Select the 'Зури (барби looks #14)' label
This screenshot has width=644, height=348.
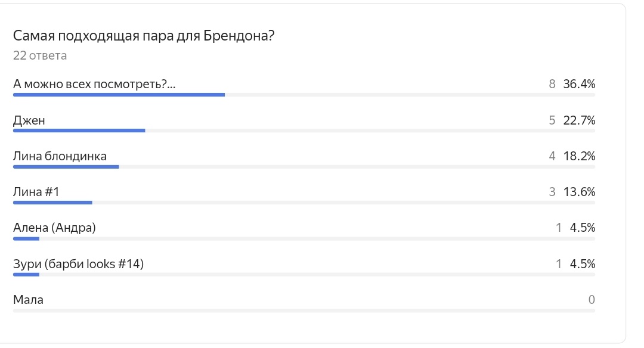(x=79, y=263)
